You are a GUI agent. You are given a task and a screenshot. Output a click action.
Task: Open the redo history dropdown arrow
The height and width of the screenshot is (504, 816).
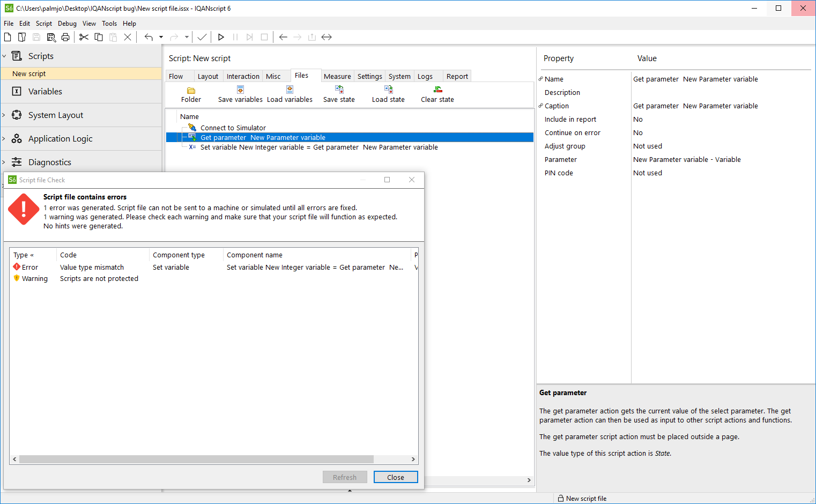(187, 37)
